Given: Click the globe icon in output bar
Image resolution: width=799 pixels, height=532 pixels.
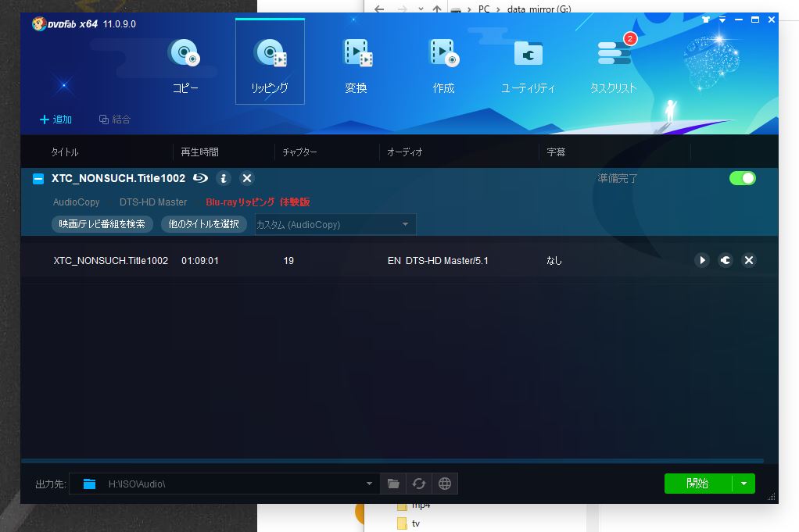Looking at the screenshot, I should (445, 484).
